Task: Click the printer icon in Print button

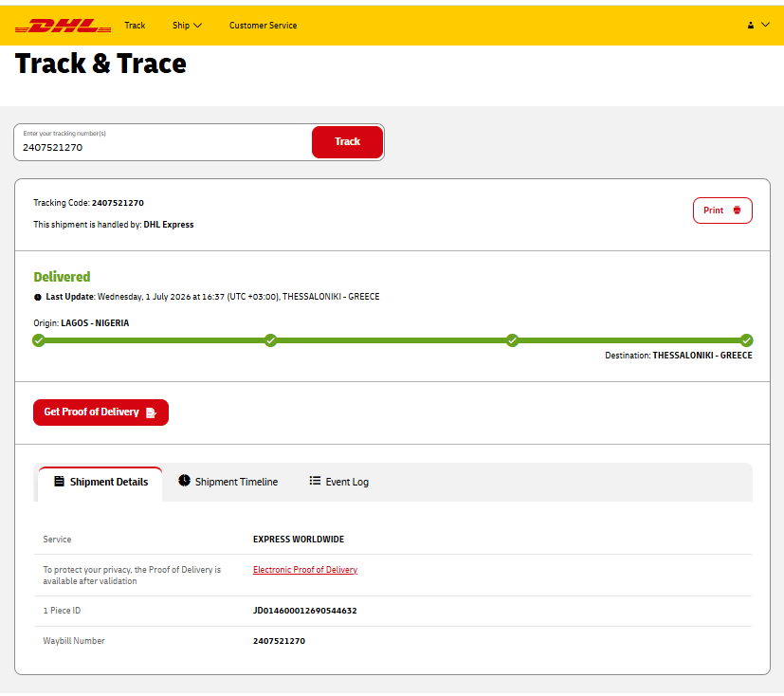Action: pos(737,210)
